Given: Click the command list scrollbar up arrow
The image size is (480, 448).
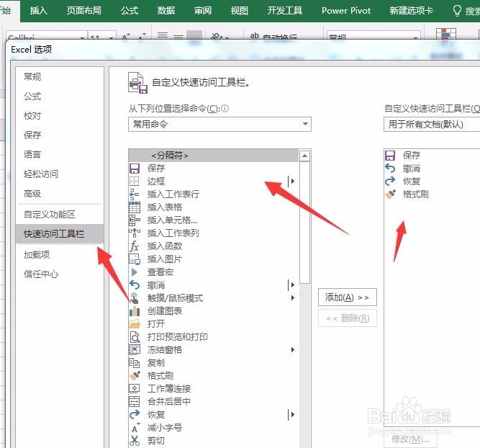Looking at the screenshot, I should (x=304, y=156).
